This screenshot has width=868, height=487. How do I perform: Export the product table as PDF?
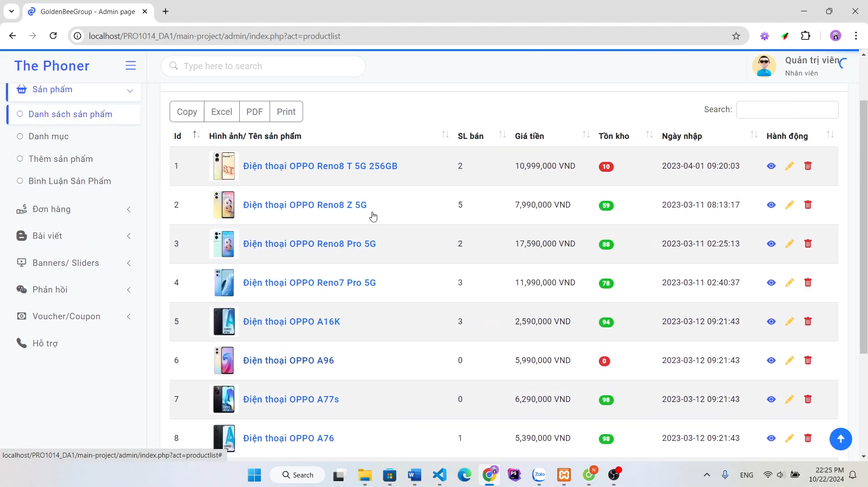click(x=254, y=112)
